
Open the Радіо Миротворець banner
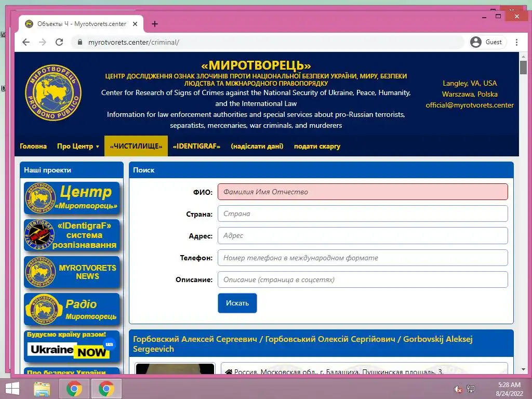click(x=72, y=309)
